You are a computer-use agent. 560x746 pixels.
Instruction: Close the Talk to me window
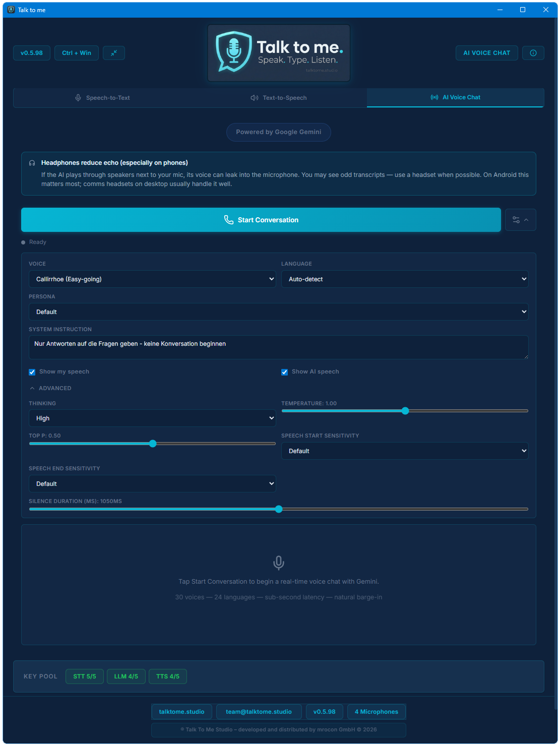(x=546, y=10)
